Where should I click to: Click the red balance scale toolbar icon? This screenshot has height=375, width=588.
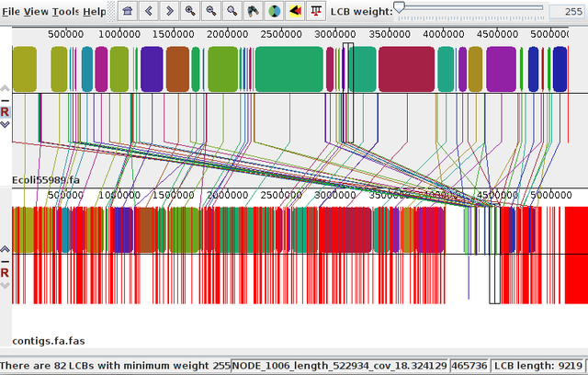[x=316, y=11]
